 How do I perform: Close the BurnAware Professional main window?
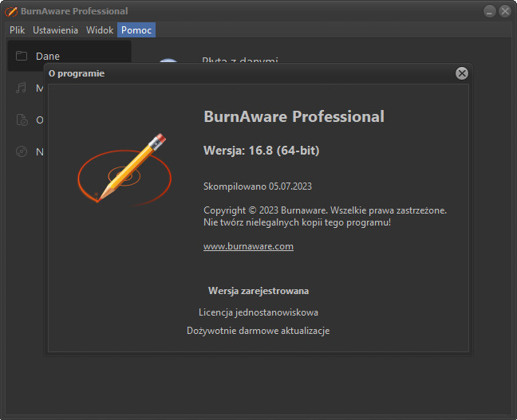pos(505,11)
